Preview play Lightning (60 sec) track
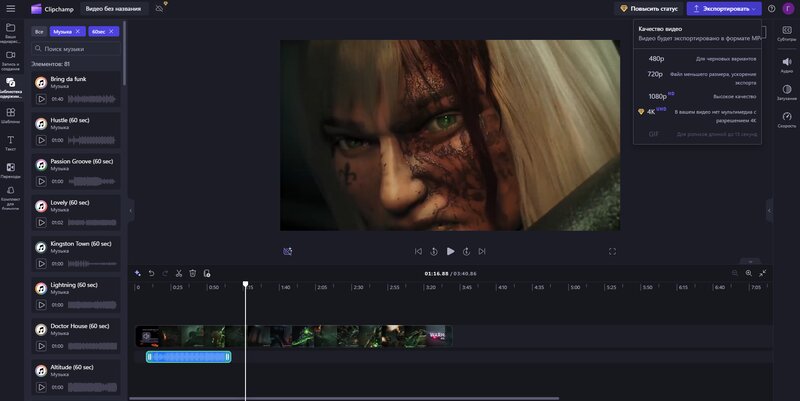 pyautogui.click(x=41, y=305)
